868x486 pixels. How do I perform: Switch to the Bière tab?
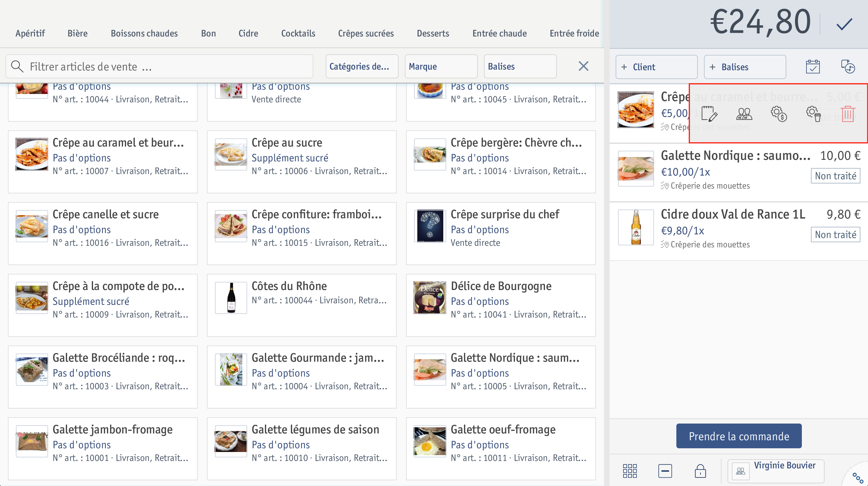78,33
